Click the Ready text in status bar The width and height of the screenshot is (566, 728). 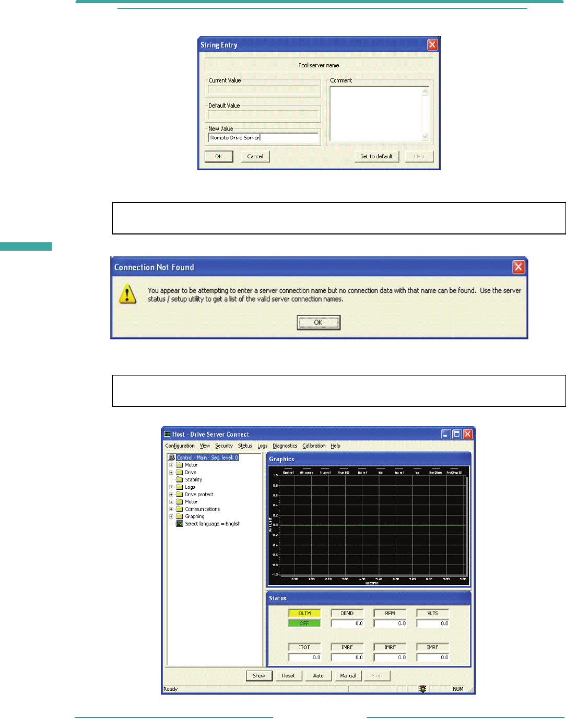pyautogui.click(x=170, y=689)
